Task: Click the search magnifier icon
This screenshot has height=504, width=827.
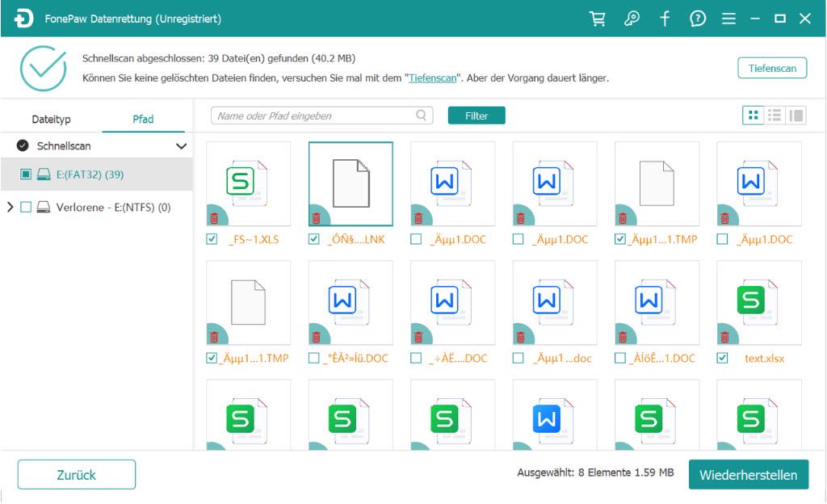Action: [x=421, y=115]
